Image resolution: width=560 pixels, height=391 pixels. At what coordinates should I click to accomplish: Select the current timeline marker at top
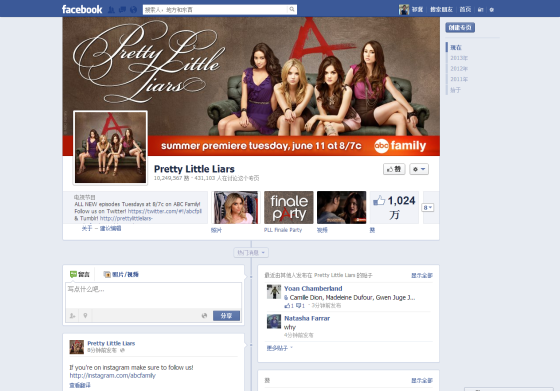(x=456, y=47)
